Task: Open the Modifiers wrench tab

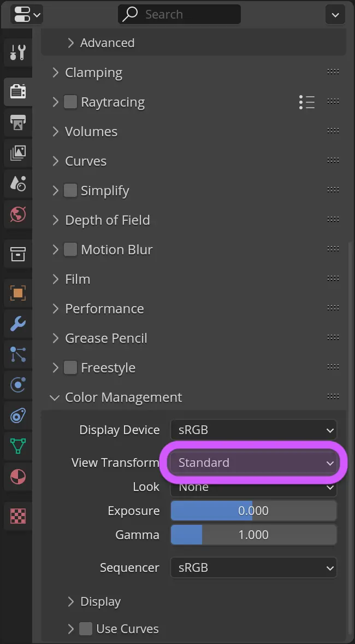Action: click(x=17, y=324)
